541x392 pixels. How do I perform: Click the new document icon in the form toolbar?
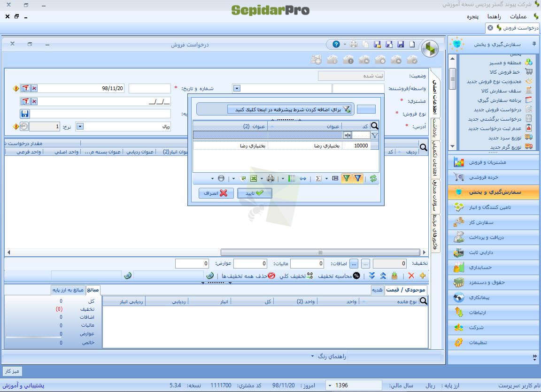[x=412, y=44]
